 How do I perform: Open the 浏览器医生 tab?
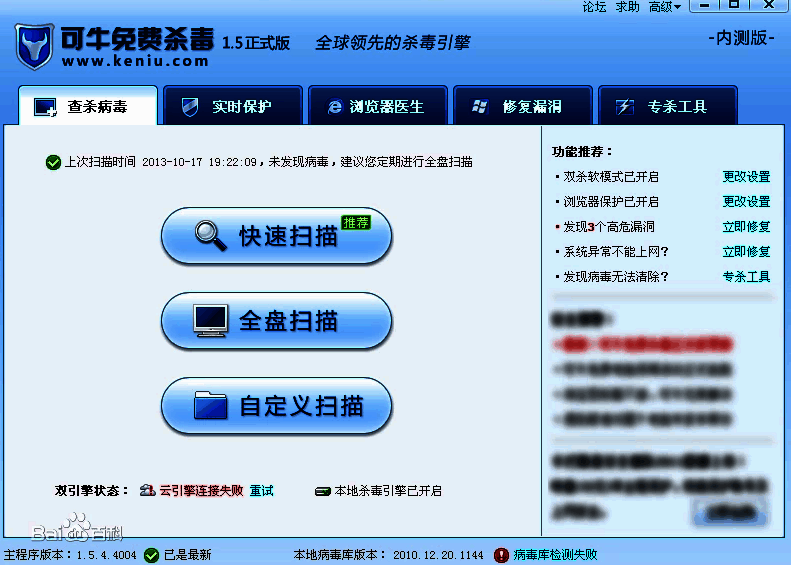click(x=377, y=105)
